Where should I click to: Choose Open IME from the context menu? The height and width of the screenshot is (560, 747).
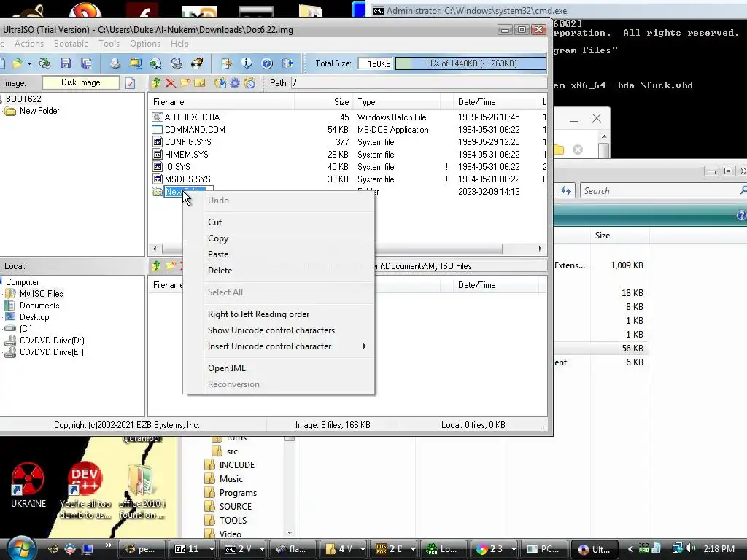click(x=279, y=368)
